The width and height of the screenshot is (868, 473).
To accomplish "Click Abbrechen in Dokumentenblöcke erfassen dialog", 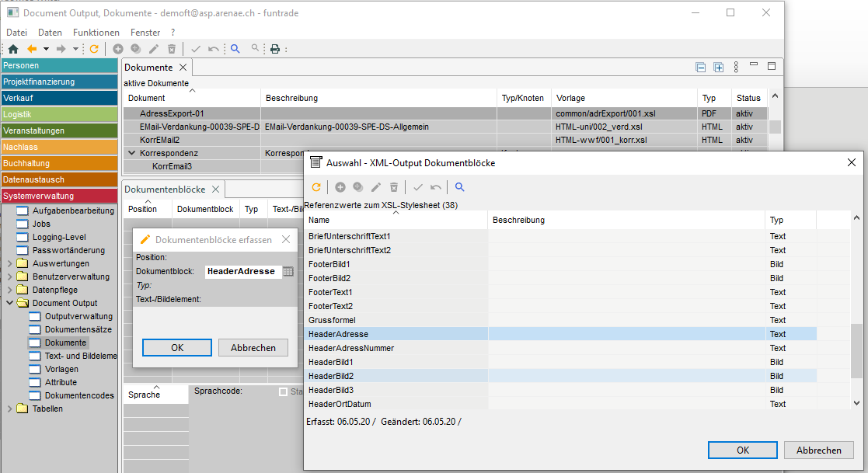I will (x=253, y=347).
